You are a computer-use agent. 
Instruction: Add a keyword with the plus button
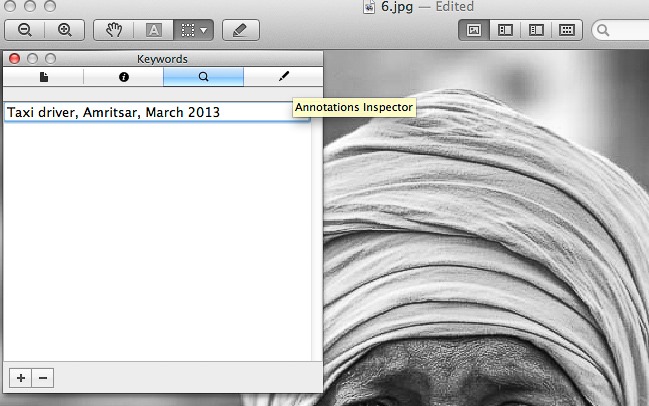tap(20, 377)
